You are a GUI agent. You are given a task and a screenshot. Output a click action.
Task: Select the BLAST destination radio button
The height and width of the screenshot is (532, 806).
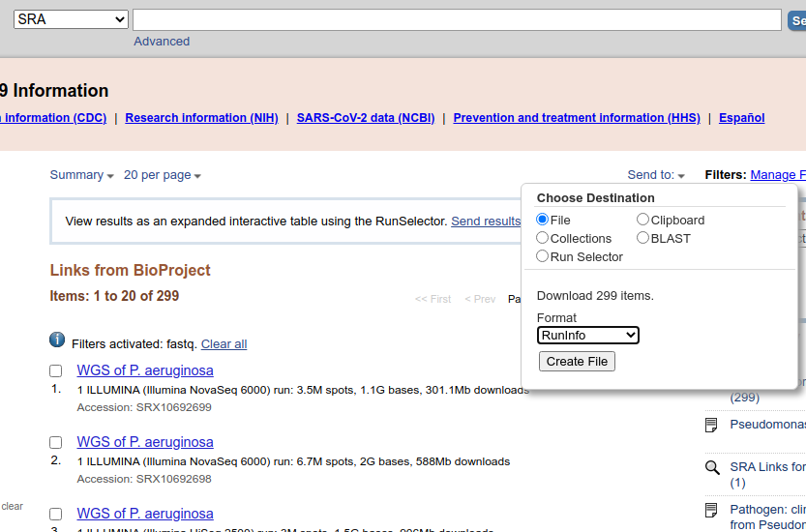[x=642, y=238]
